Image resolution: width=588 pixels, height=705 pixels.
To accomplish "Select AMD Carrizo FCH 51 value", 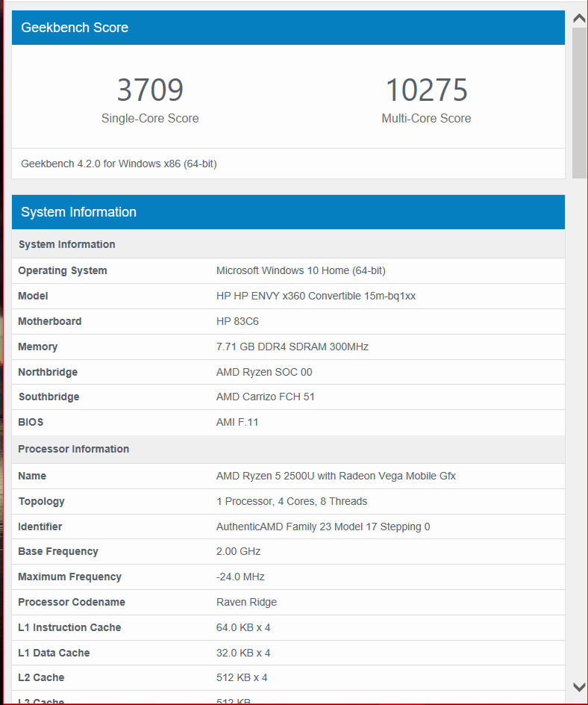I will [265, 397].
